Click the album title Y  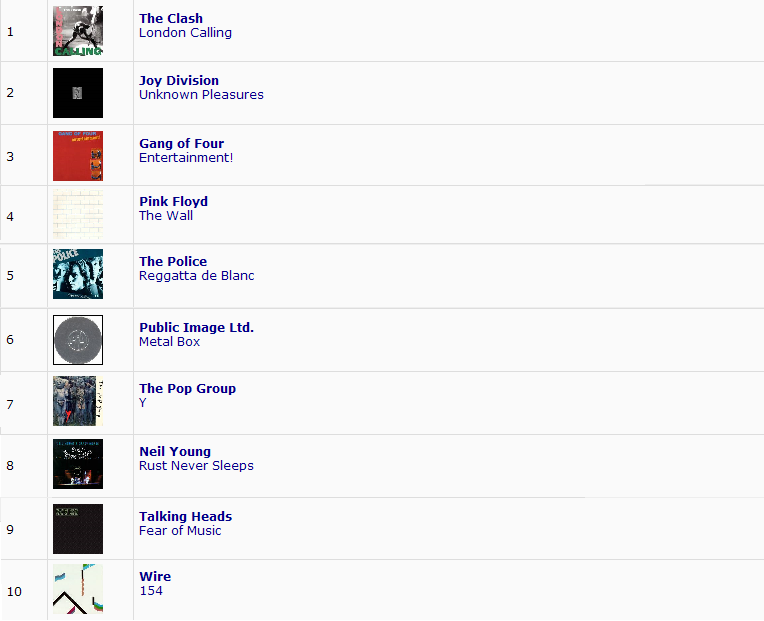(x=143, y=403)
